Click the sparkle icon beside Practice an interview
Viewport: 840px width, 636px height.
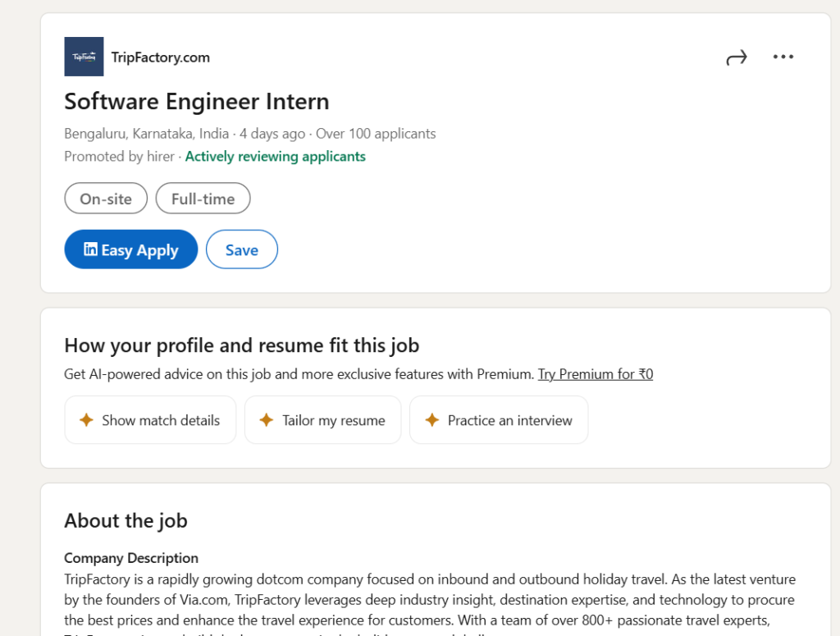(x=431, y=420)
